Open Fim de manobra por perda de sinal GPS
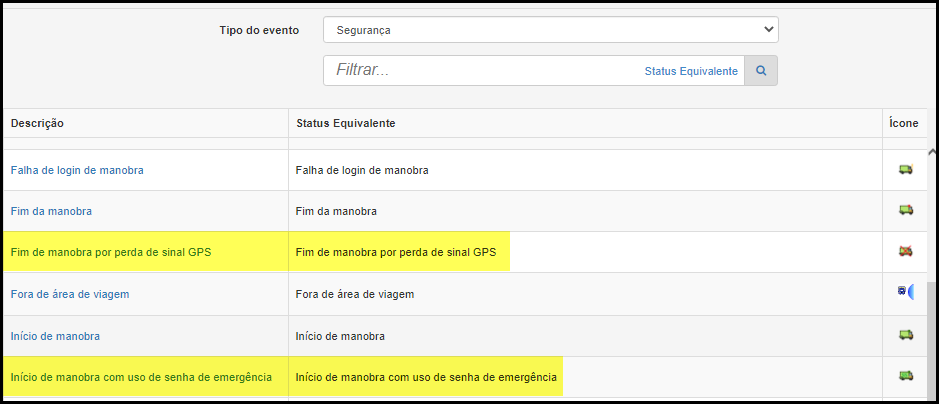Image resolution: width=939 pixels, height=404 pixels. [111, 252]
